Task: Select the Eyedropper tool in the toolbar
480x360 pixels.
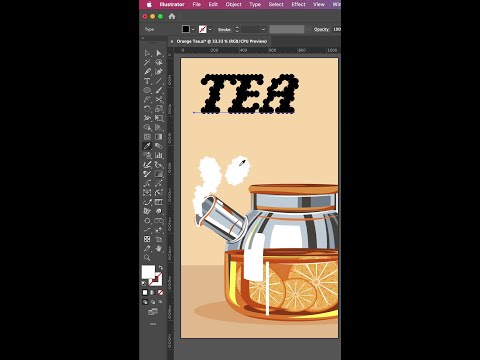Action: coord(147,146)
